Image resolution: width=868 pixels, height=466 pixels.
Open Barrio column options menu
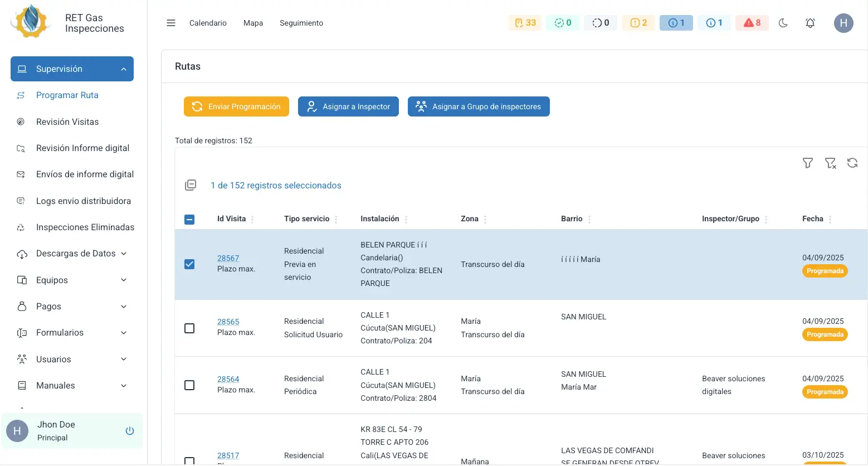[589, 219]
